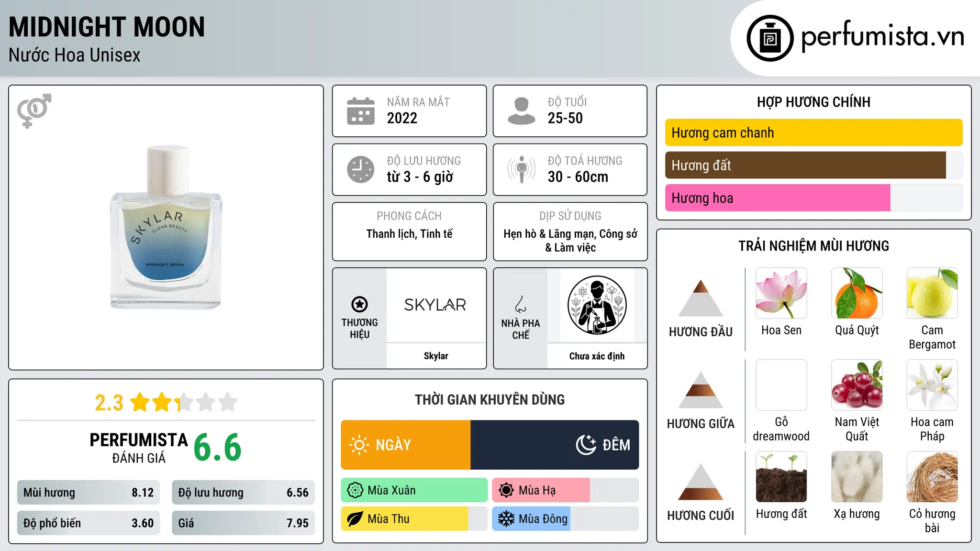
Task: Select the Xạ hương note image
Action: [857, 477]
